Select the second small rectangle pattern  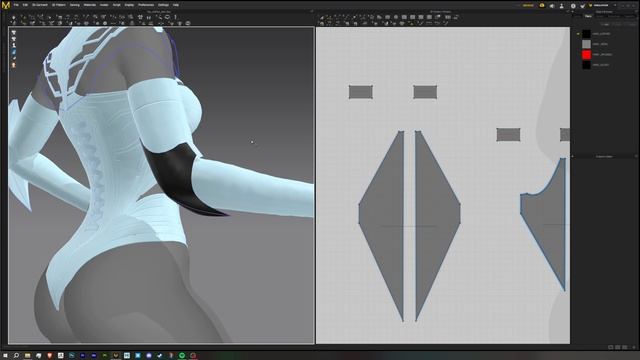click(425, 92)
